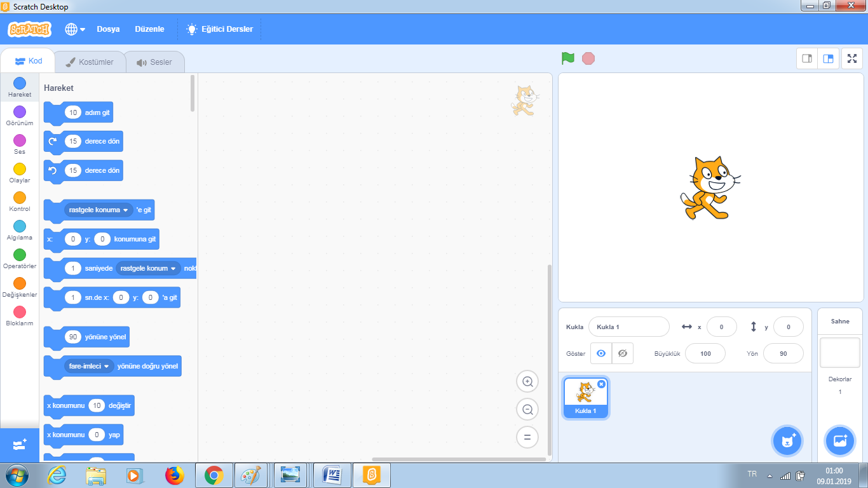Click the clockwise '15 derece dön' block

click(x=83, y=142)
